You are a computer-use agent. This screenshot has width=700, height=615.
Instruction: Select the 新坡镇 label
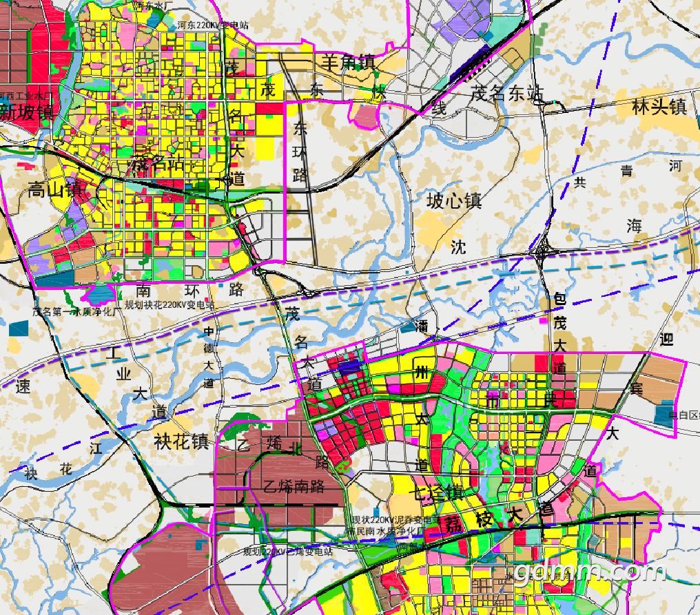pyautogui.click(x=27, y=112)
